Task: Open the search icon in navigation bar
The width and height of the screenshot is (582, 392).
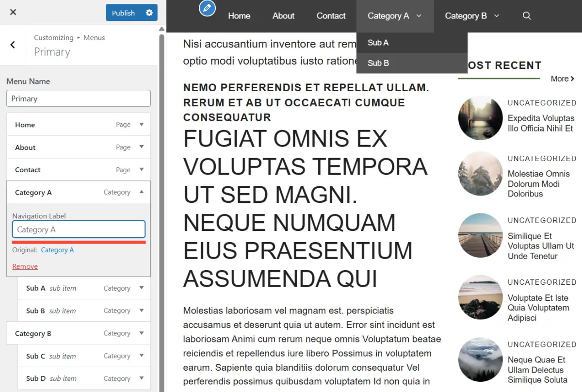Action: 527,16
